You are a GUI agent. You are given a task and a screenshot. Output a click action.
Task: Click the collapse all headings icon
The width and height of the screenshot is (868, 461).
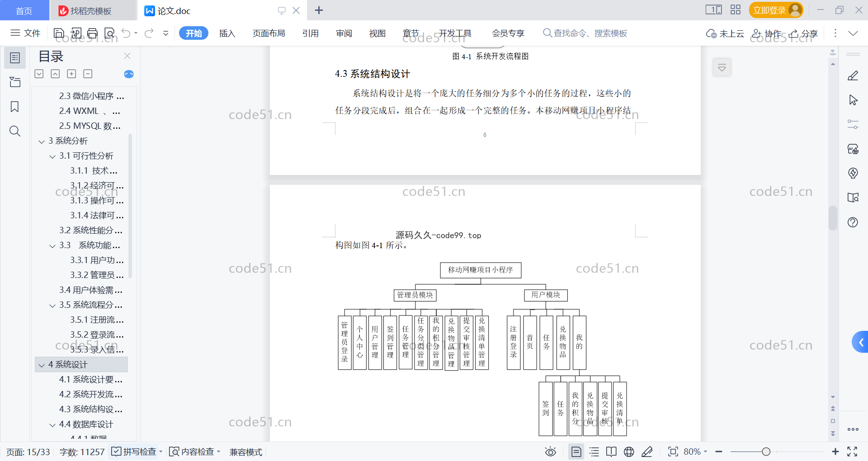[x=55, y=74]
